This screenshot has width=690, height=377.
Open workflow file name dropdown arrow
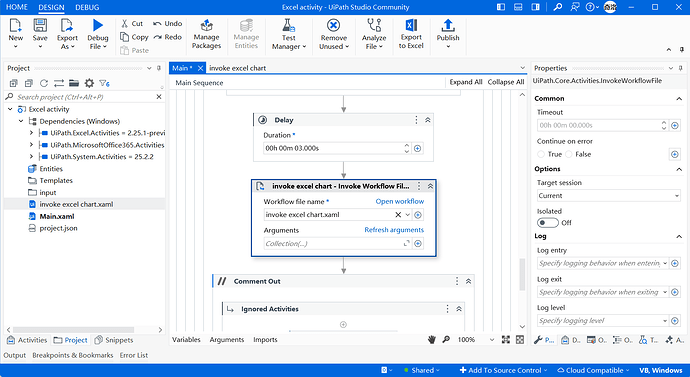(407, 215)
